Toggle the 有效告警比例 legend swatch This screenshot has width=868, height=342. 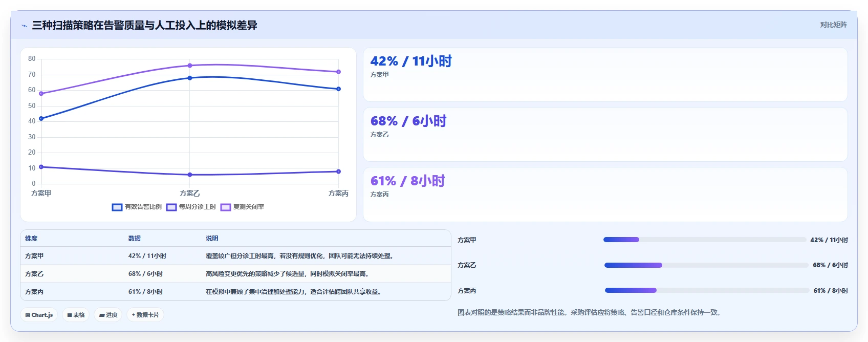[117, 207]
